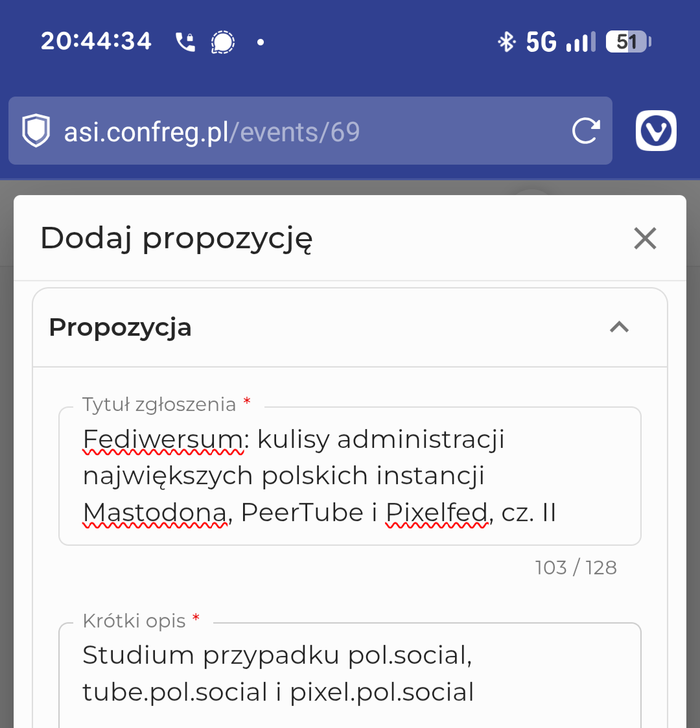The height and width of the screenshot is (728, 700).
Task: Tap the 103 / 128 character counter
Action: coord(576,567)
